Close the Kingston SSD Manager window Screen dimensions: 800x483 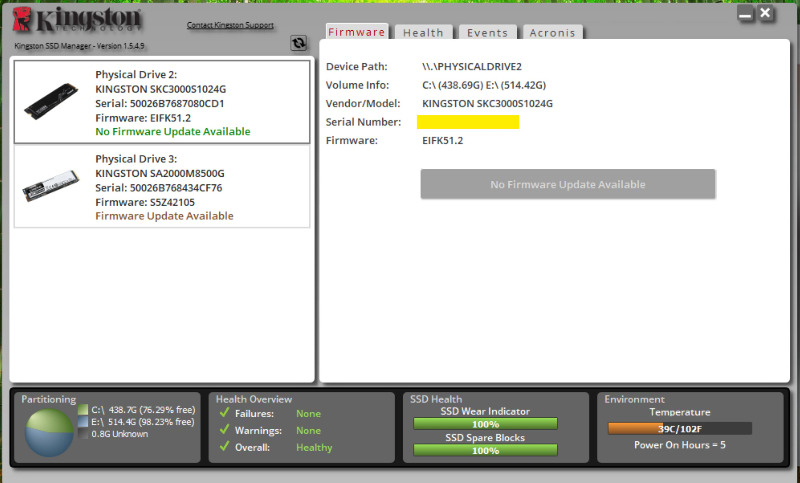(x=765, y=13)
